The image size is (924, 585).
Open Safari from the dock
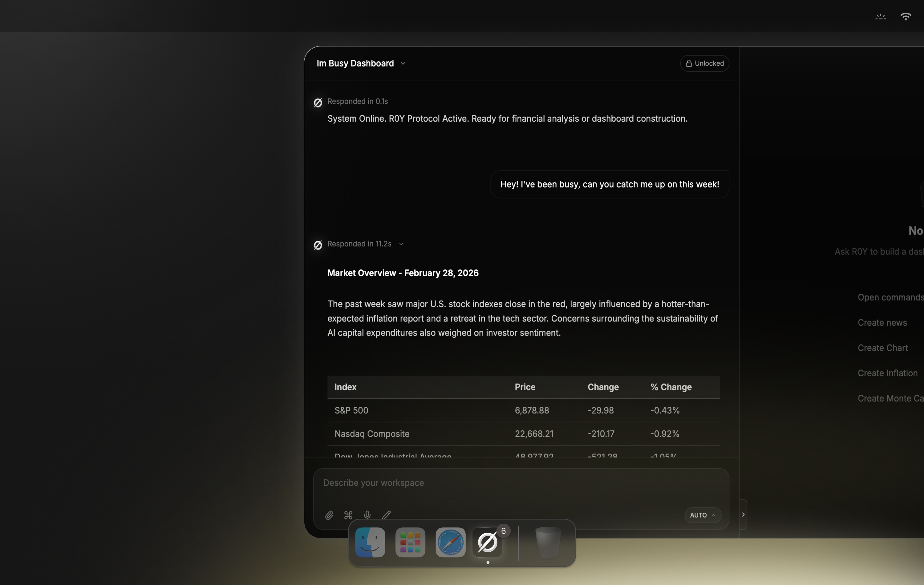pos(449,542)
